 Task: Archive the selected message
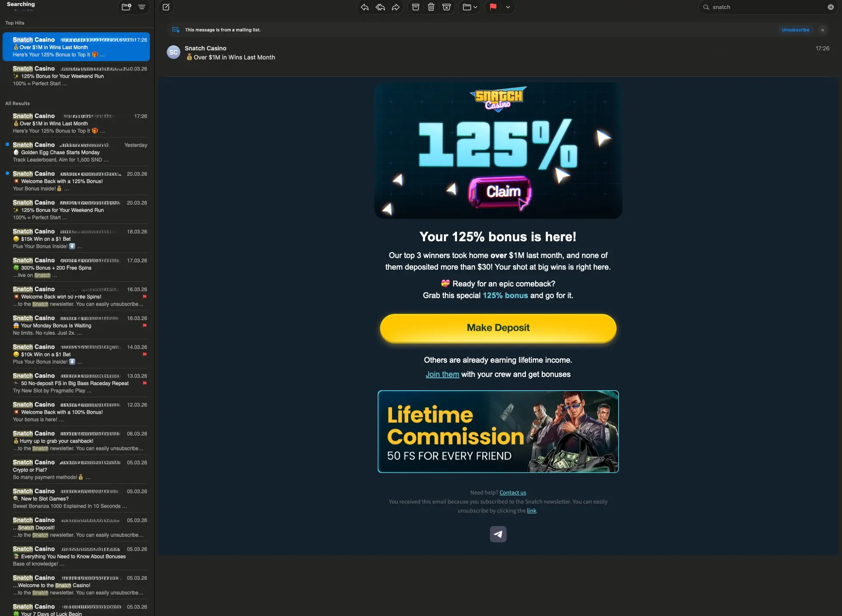pyautogui.click(x=416, y=7)
